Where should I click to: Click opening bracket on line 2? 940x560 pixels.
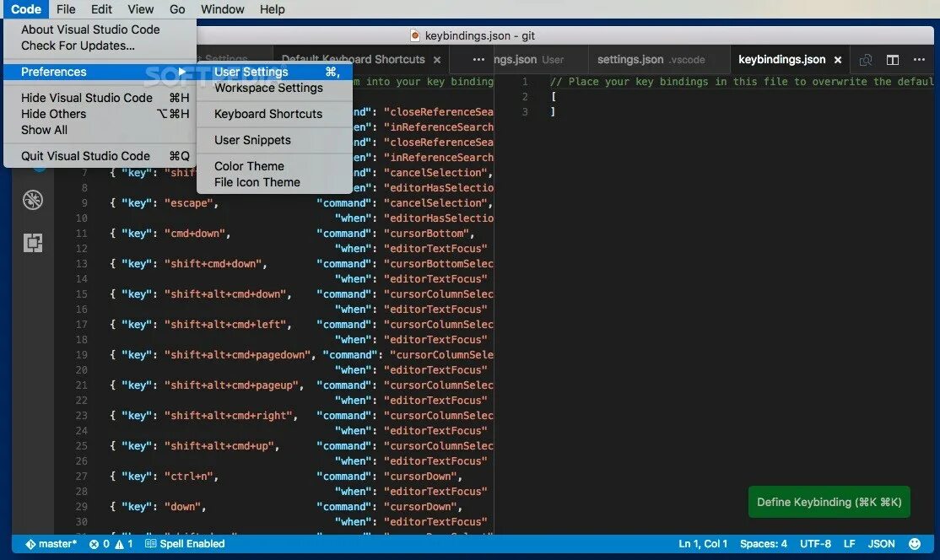[554, 96]
